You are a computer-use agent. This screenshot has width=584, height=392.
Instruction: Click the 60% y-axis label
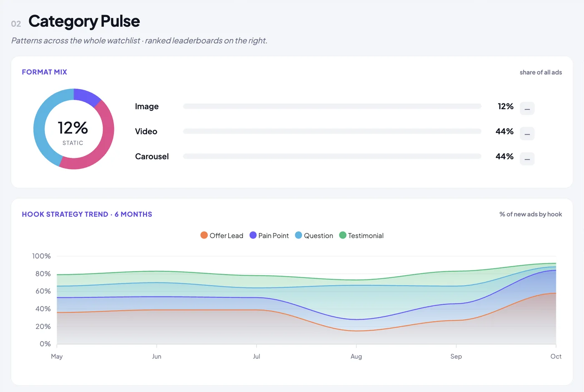point(43,291)
